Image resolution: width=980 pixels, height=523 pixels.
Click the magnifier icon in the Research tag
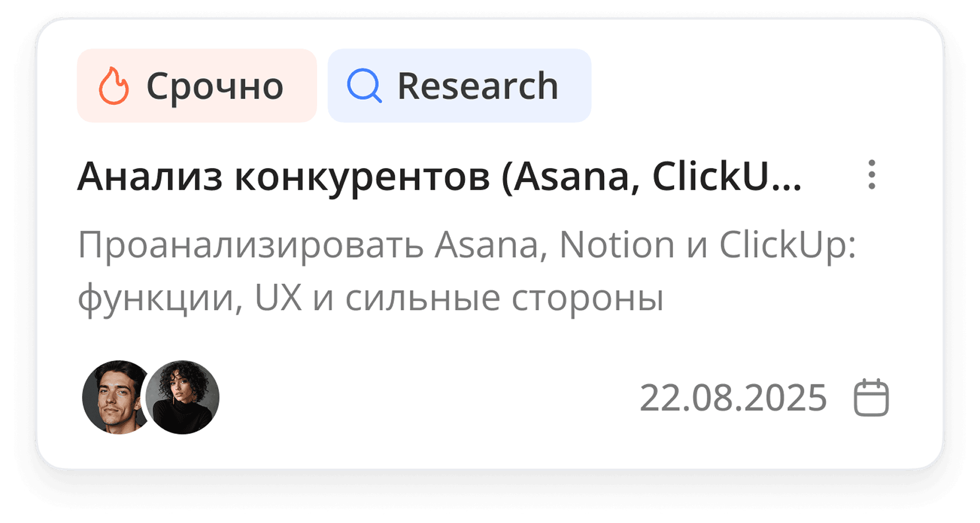click(x=365, y=86)
